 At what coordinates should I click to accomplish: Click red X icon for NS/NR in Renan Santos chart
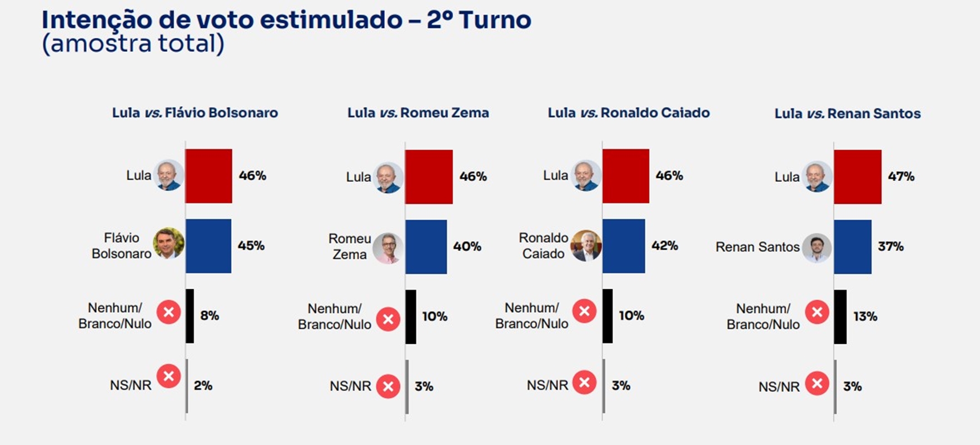point(817,383)
